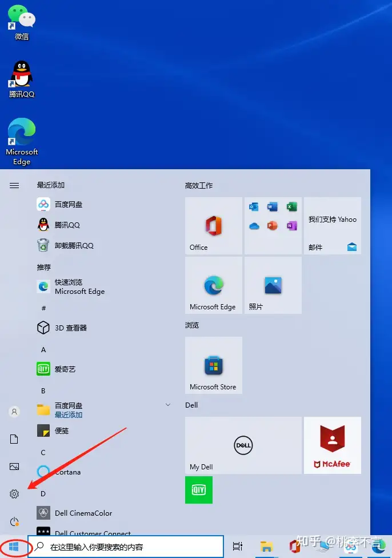Open Documents icon in Start sidebar
Screen dimensions: 392x558
point(14,439)
